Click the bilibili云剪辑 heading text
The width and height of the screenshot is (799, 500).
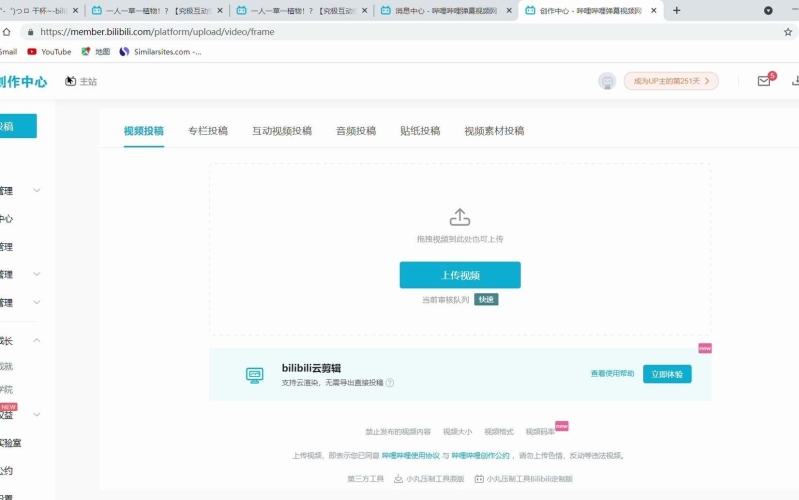[311, 368]
